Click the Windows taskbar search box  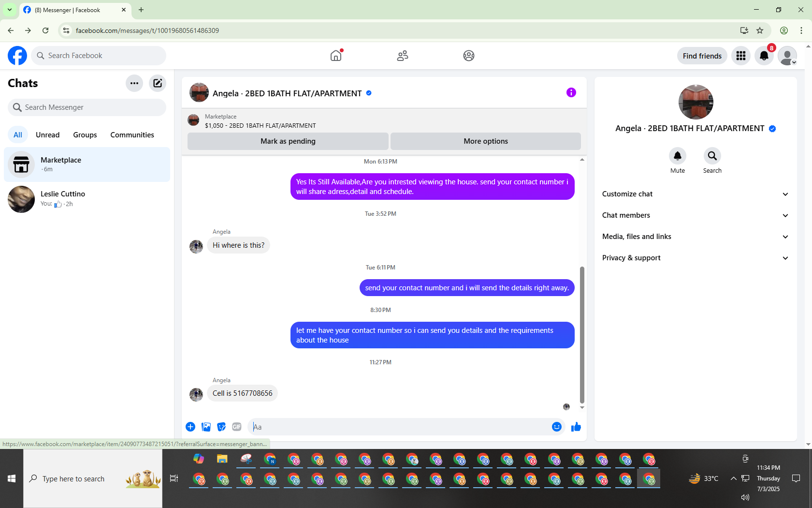click(x=93, y=478)
